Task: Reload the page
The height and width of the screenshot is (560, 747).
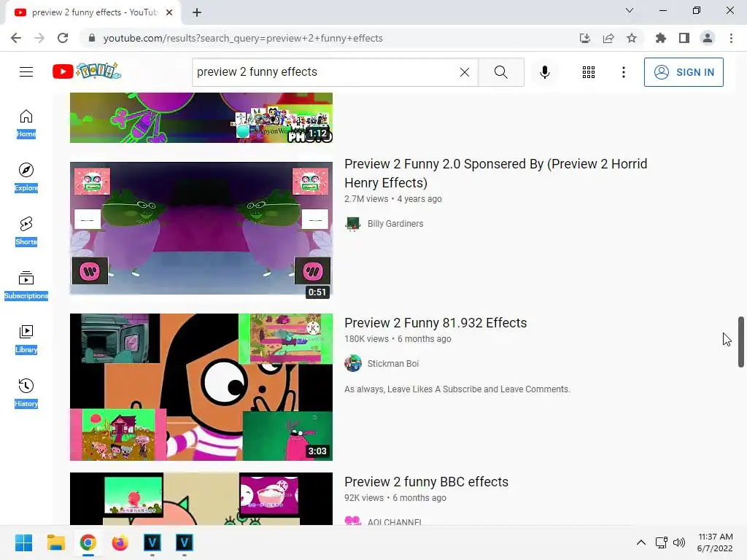Action: click(x=63, y=38)
